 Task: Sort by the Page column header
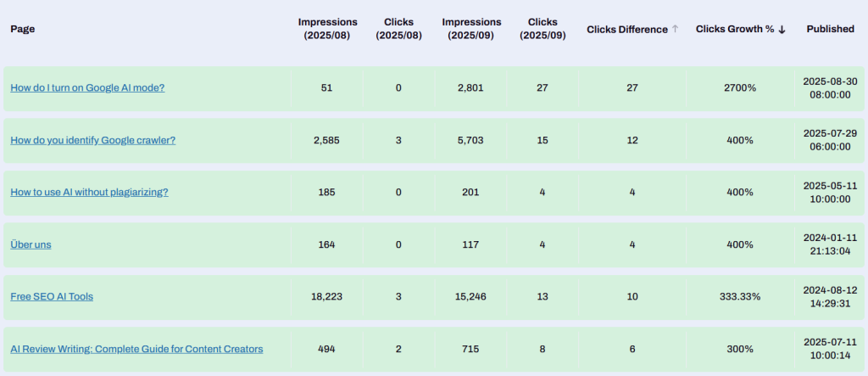point(23,29)
